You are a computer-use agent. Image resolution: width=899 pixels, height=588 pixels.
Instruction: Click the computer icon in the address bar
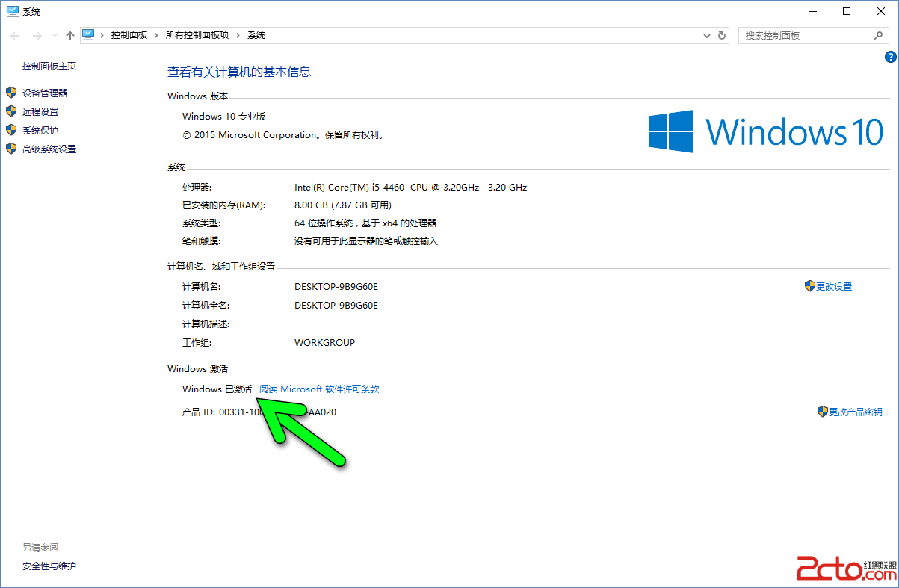(x=88, y=34)
